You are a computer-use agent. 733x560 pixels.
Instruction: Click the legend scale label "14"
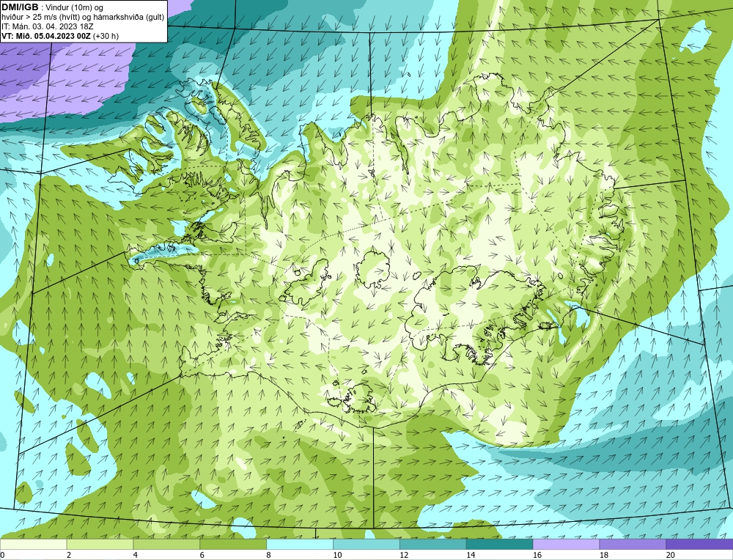click(471, 555)
